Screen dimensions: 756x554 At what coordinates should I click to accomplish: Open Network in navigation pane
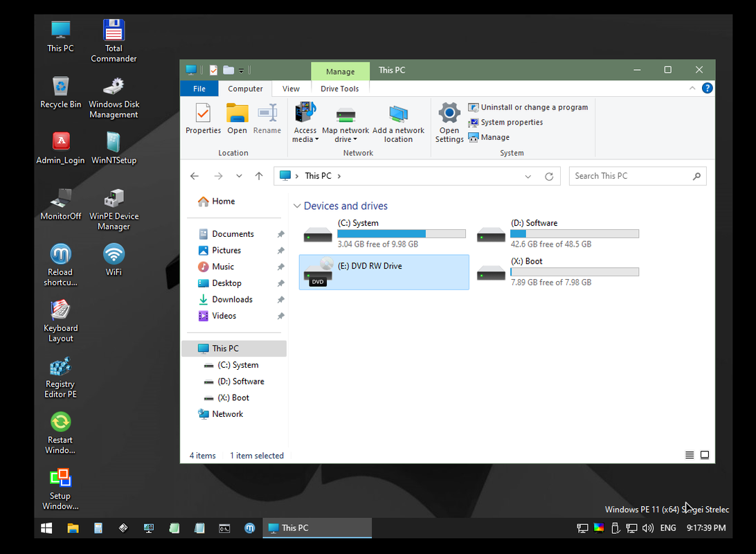pos(220,414)
